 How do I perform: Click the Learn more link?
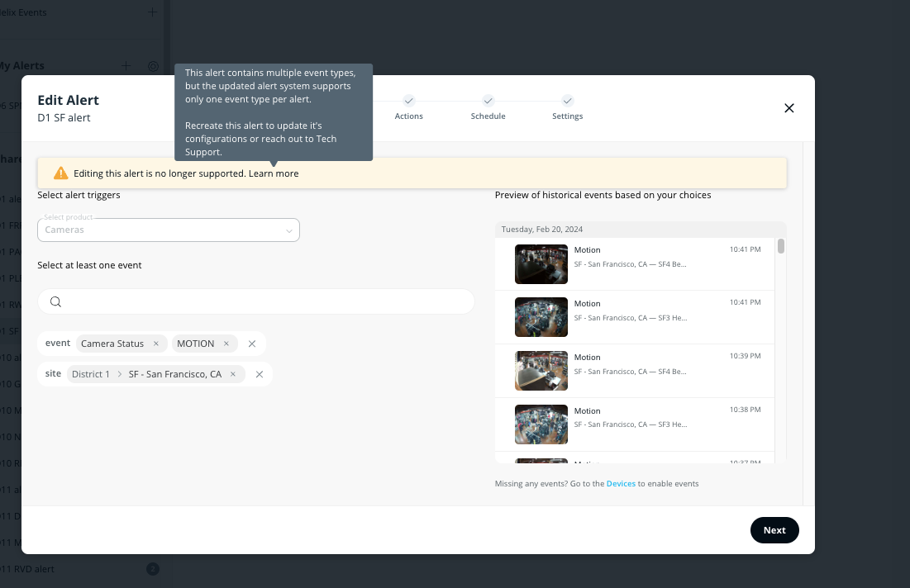pyautogui.click(x=274, y=173)
